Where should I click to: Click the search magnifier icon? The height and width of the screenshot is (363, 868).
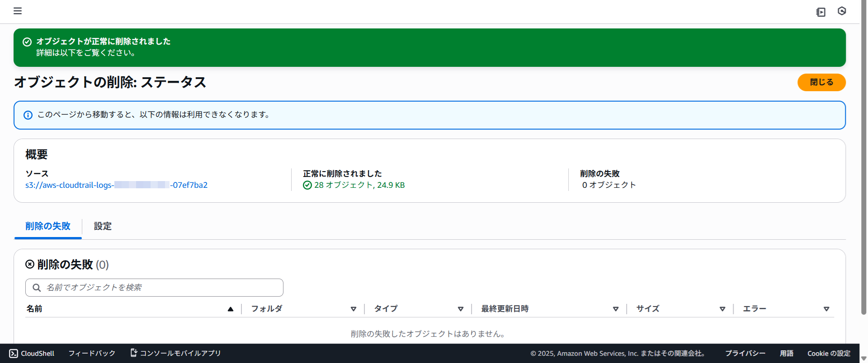coord(37,288)
